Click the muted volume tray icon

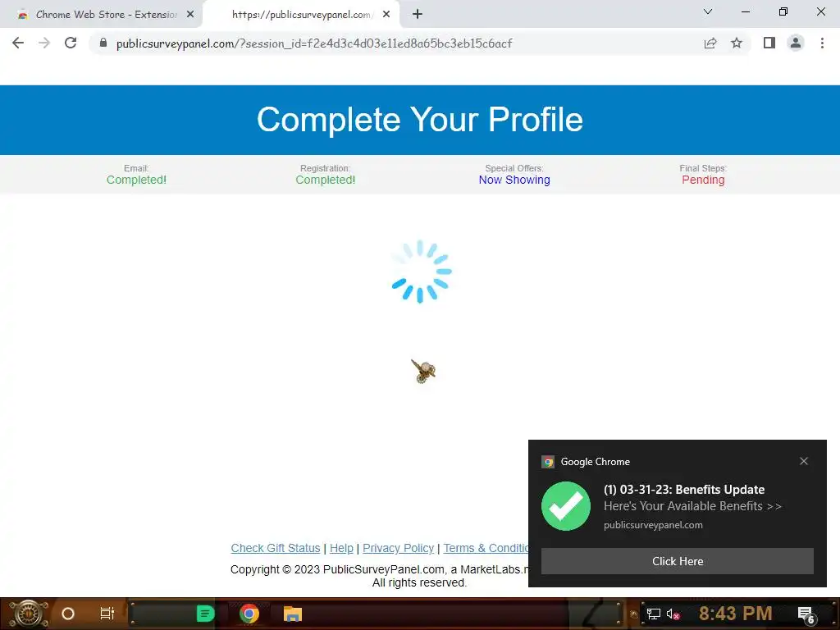click(x=673, y=614)
